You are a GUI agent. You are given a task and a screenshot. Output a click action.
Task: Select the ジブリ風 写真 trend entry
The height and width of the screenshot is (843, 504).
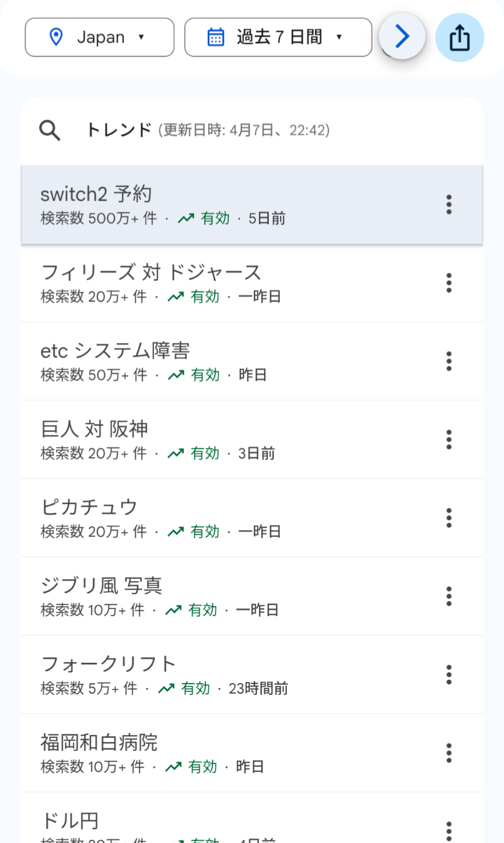[252, 596]
